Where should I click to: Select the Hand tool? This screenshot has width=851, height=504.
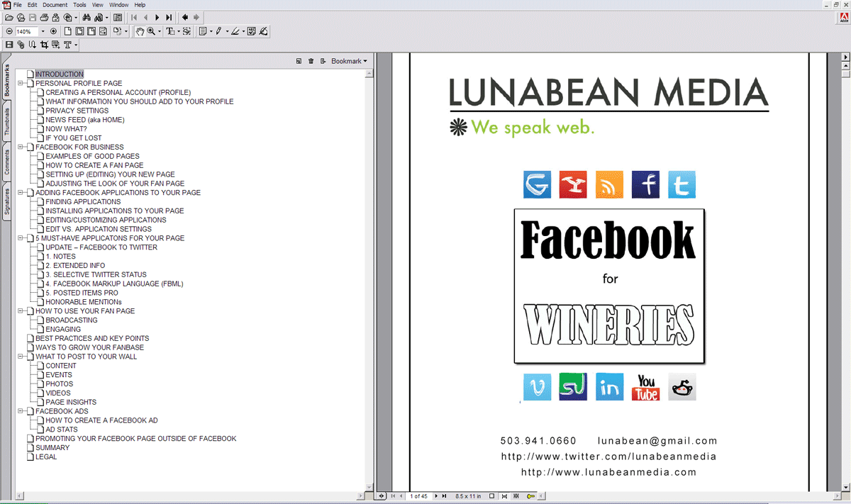point(140,31)
